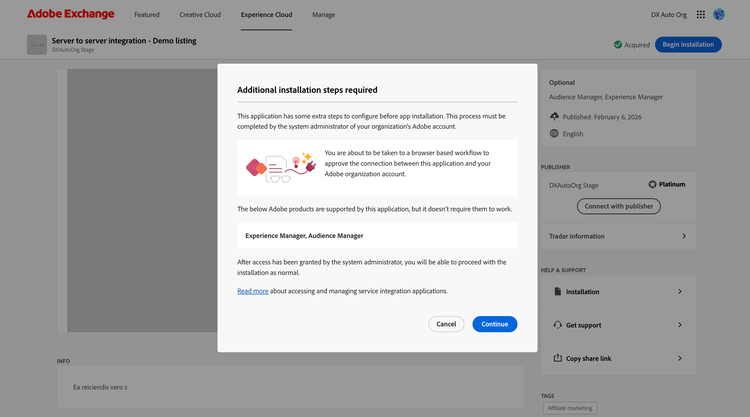
Task: Open the user profile avatar
Action: [x=719, y=14]
